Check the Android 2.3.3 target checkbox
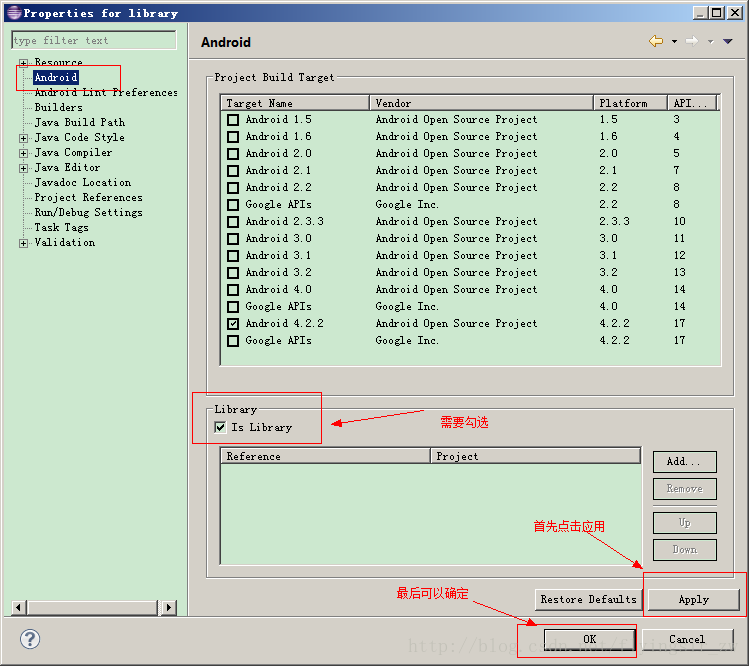 pos(233,222)
